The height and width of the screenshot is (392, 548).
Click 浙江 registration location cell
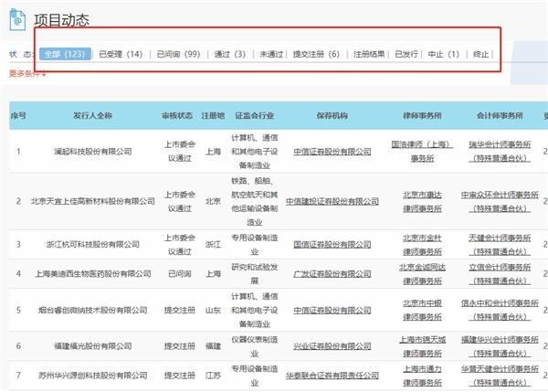click(213, 244)
